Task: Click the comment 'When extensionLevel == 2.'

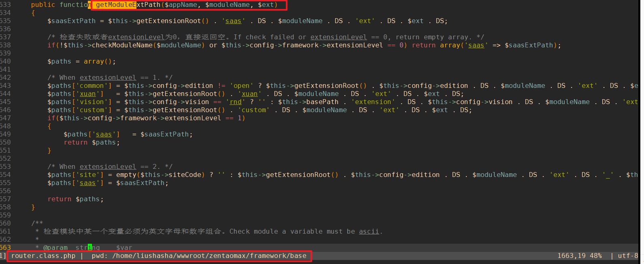Action: click(x=110, y=167)
